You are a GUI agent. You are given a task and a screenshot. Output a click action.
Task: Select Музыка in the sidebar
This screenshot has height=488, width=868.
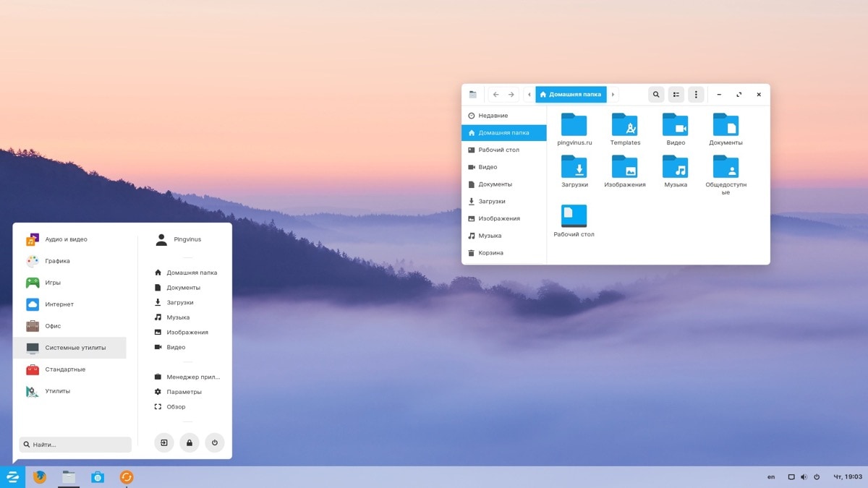504,236
